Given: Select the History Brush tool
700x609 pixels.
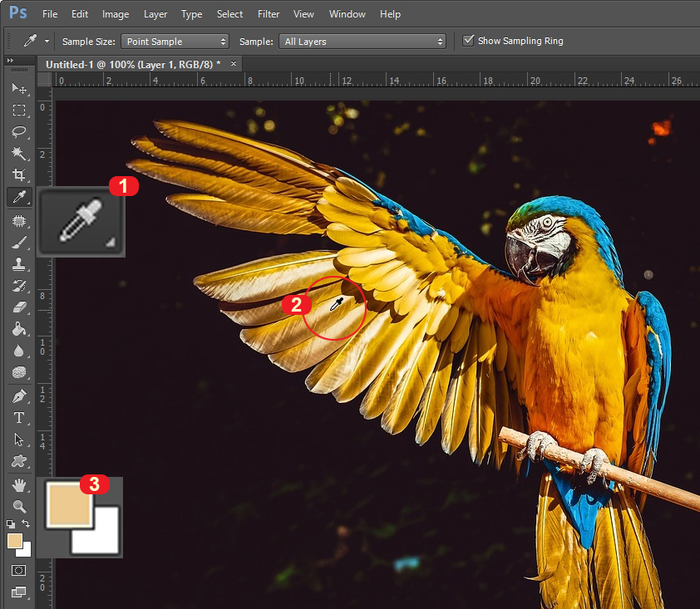Looking at the screenshot, I should pos(19,286).
